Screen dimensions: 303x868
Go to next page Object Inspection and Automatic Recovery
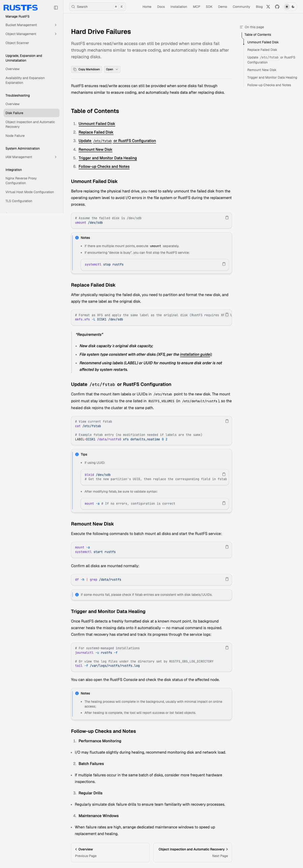[193, 852]
